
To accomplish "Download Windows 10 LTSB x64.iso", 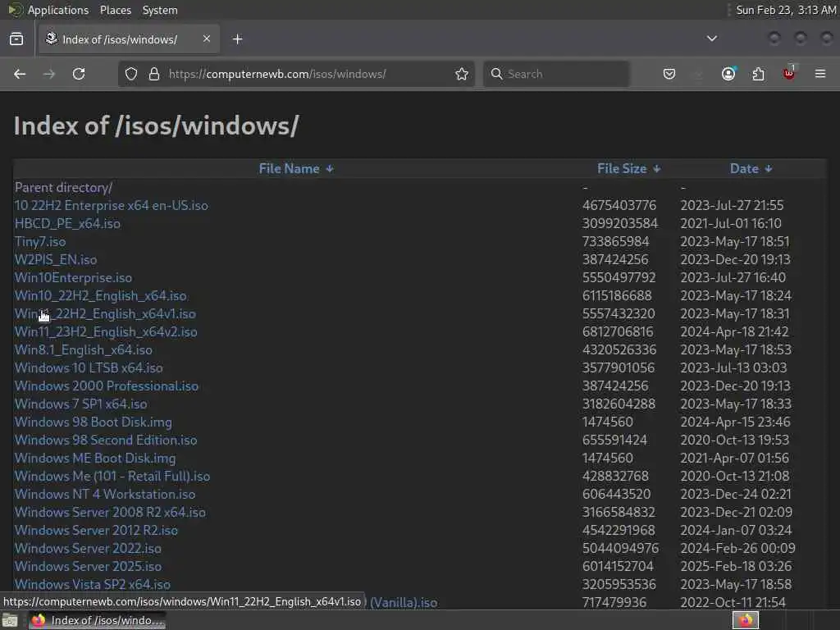I will 89,368.
